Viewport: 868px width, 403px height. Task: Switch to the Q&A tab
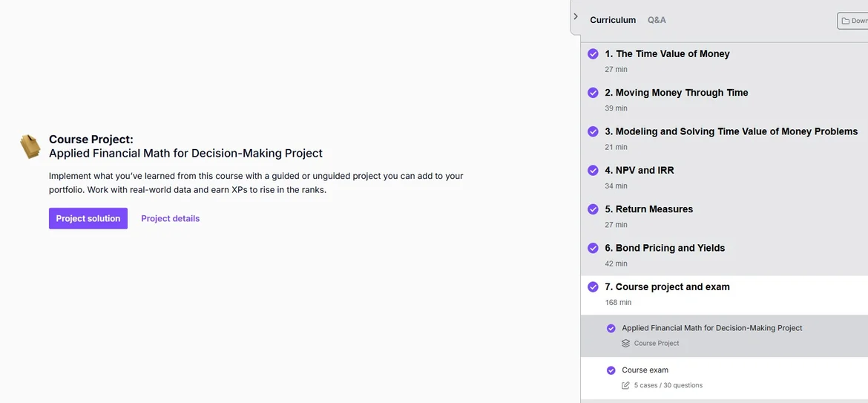(x=657, y=20)
